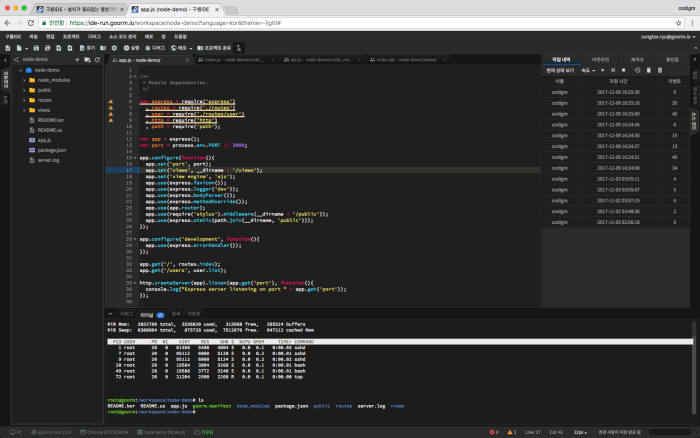Expand the node_modules folder
Screen dimensions: 700x438
tap(24, 80)
